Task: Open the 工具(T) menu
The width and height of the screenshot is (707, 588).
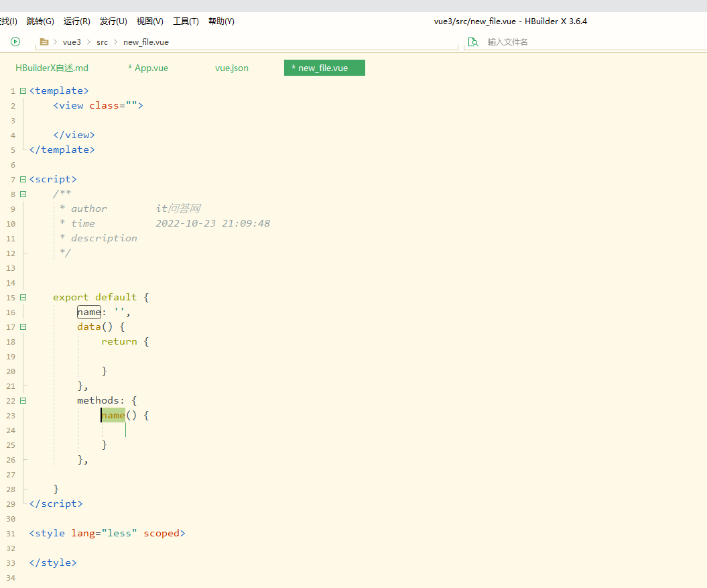Action: pyautogui.click(x=186, y=21)
